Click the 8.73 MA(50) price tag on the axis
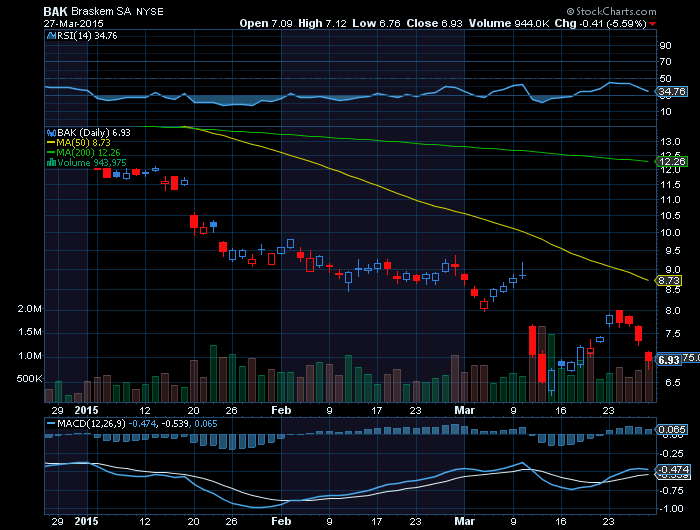700x530 pixels. tap(669, 280)
